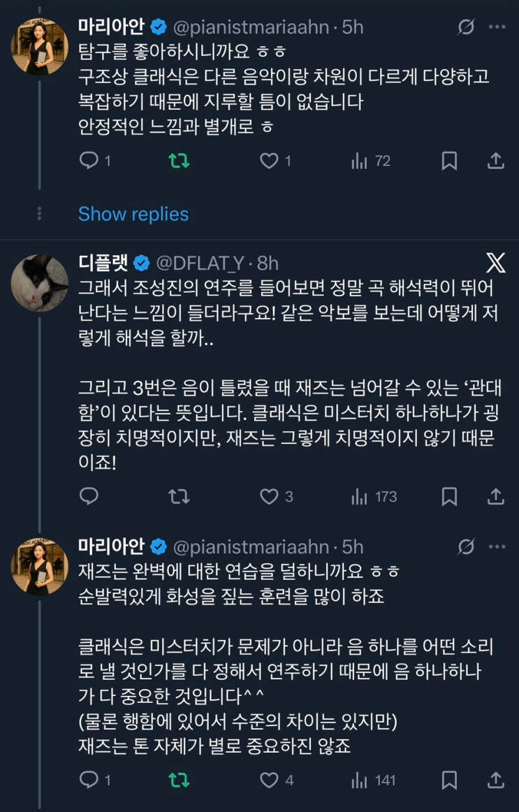519x812 pixels.
Task: Bookmark the 디플랫 tweet
Action: click(x=449, y=496)
